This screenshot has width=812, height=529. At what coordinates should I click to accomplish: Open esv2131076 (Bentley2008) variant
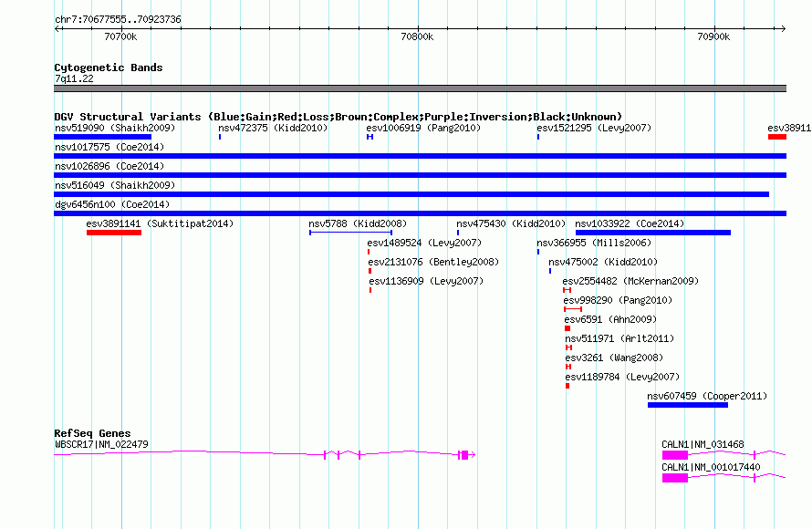(433, 262)
